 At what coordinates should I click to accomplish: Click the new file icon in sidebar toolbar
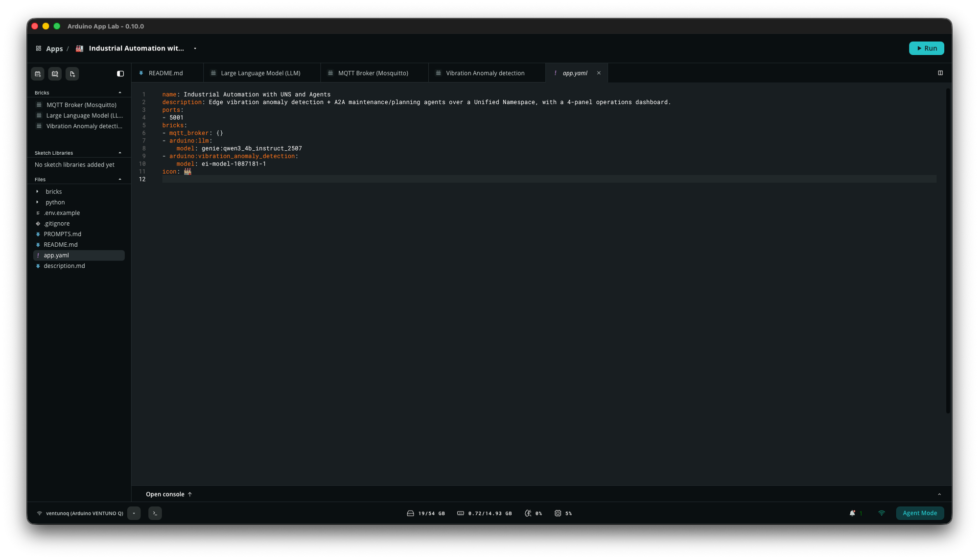point(72,74)
